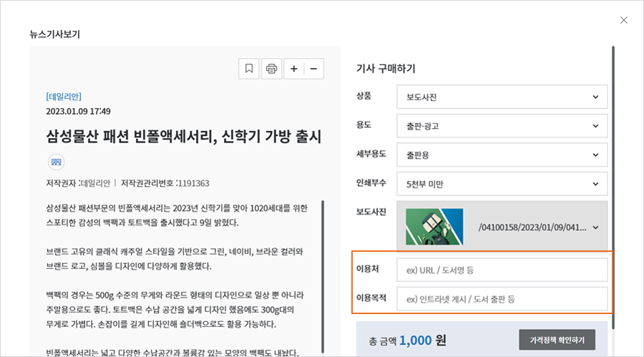Viewport: 644px width, 357px height.
Task: Open the [데일리안] source link
Action: coord(64,97)
